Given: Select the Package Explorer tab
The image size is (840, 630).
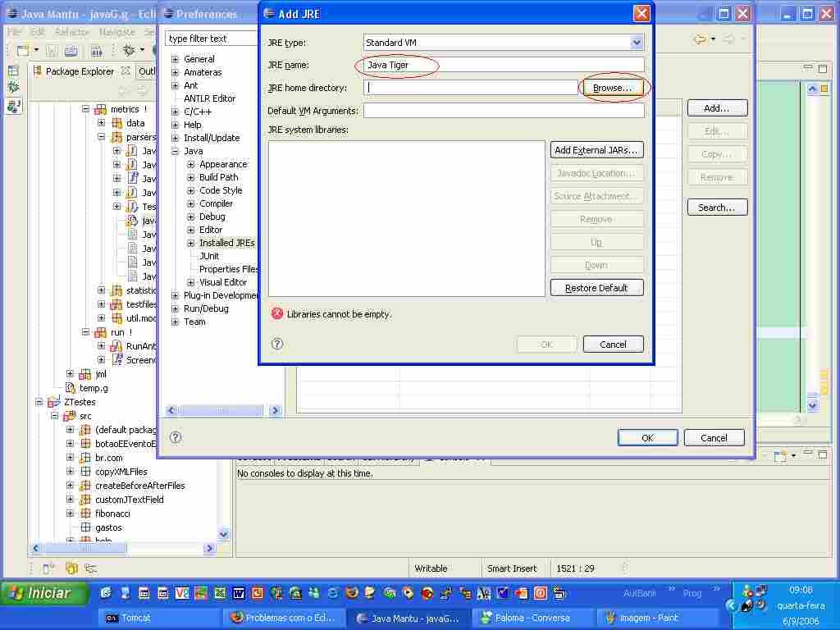Looking at the screenshot, I should (79, 71).
